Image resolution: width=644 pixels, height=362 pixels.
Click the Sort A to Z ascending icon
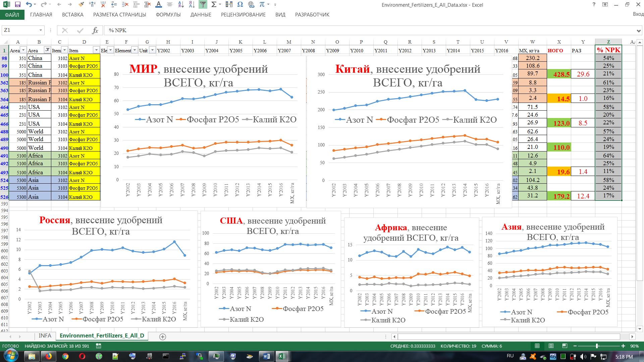pyautogui.click(x=181, y=4)
